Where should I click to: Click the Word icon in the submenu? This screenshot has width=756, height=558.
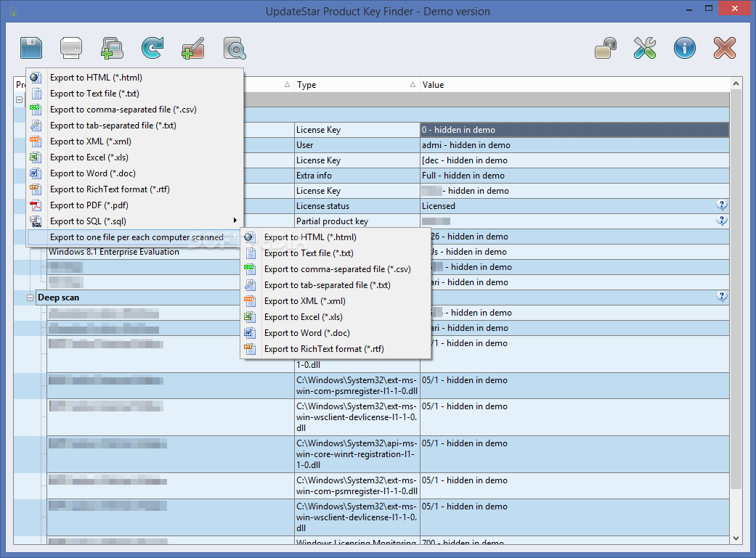[x=249, y=332]
